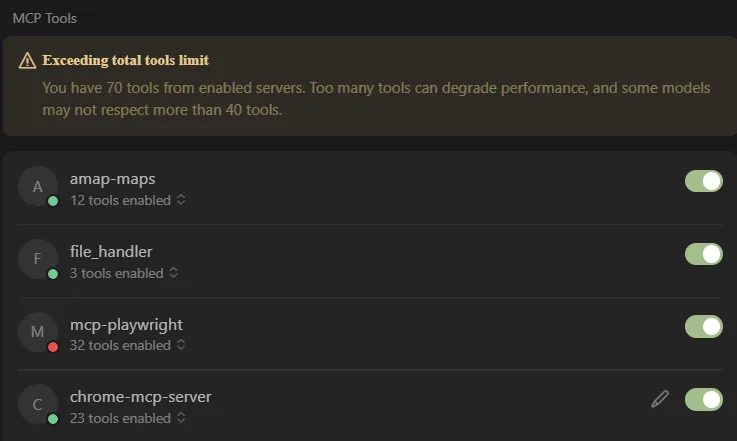Select the MCP Tools section heading
737x441 pixels.
point(45,18)
